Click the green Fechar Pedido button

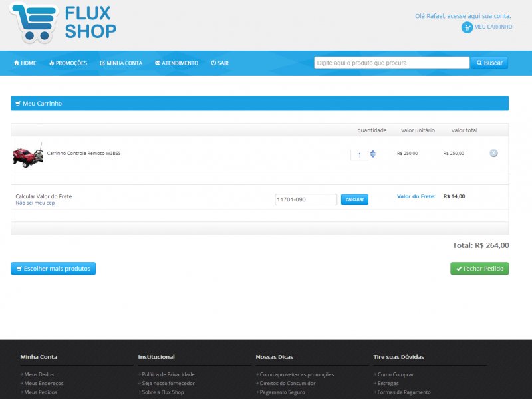[479, 269]
